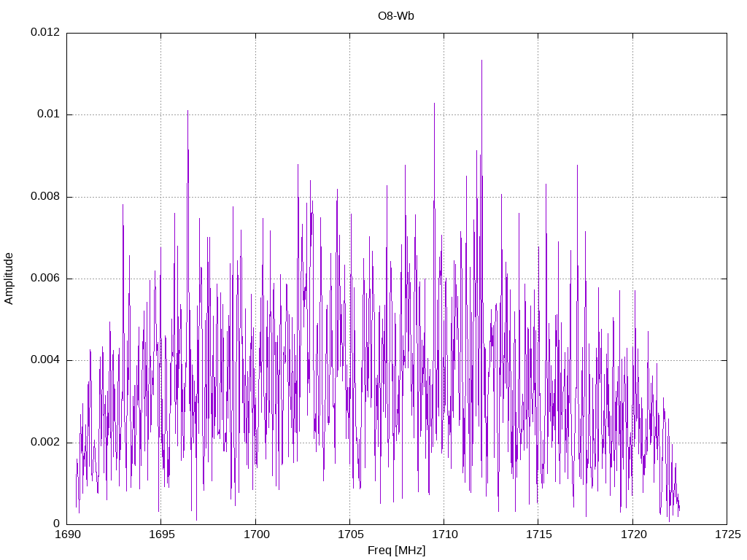
Task: Click the 0.006 y-axis tick label
Action: coord(45,278)
